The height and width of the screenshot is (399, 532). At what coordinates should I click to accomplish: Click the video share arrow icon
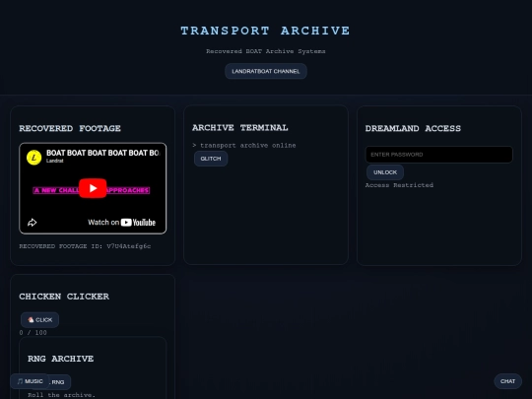32,223
